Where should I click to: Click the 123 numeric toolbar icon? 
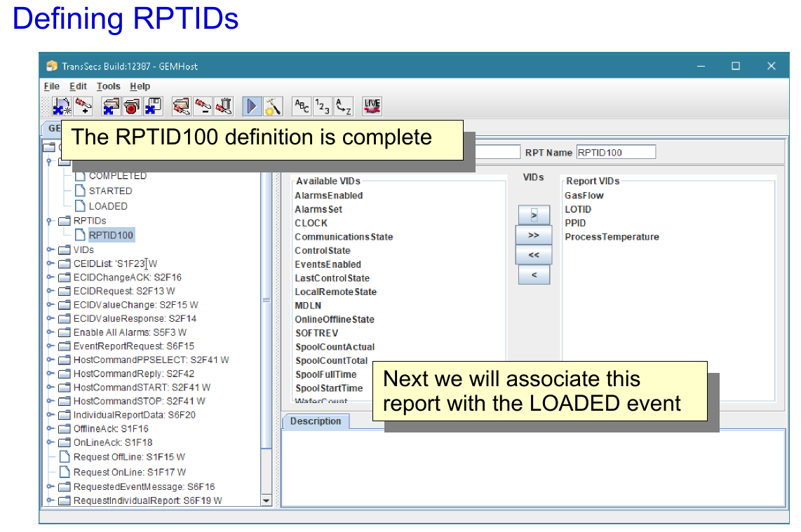tap(322, 107)
